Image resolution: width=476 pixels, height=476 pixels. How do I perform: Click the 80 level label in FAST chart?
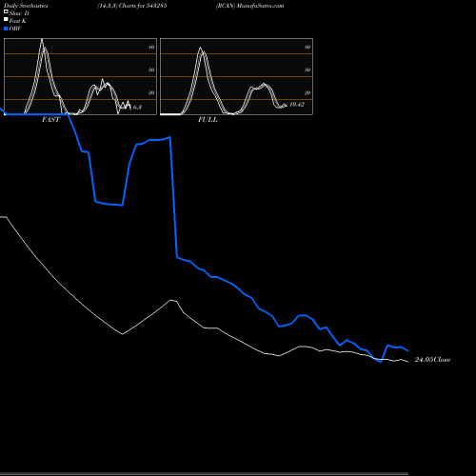[151, 47]
